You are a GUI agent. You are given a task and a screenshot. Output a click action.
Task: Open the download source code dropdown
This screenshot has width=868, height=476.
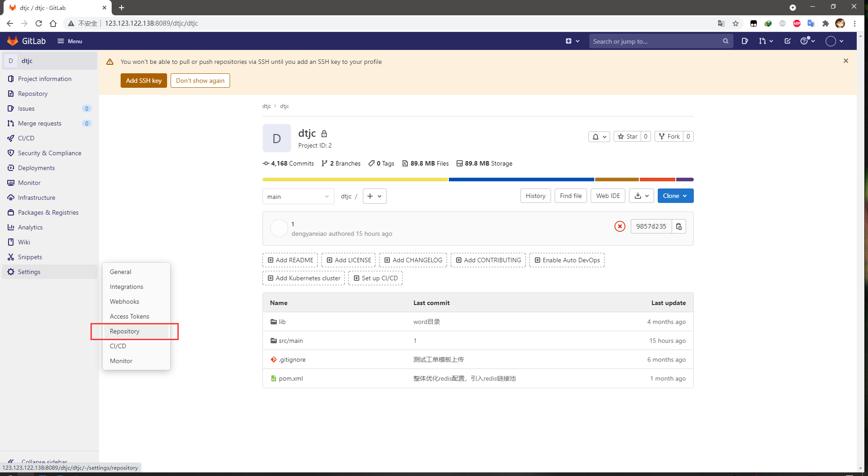tap(642, 196)
